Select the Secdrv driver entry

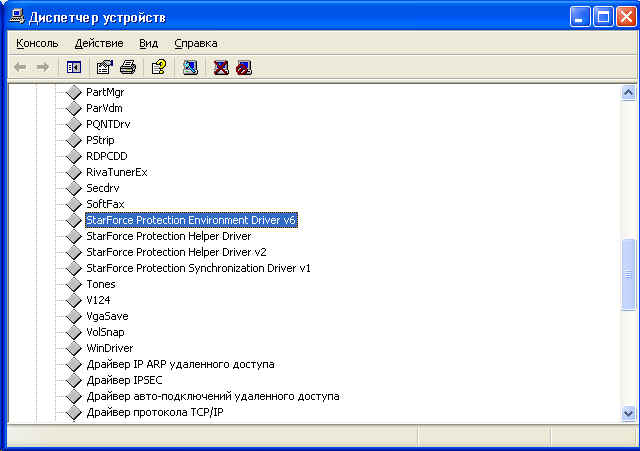[x=103, y=188]
